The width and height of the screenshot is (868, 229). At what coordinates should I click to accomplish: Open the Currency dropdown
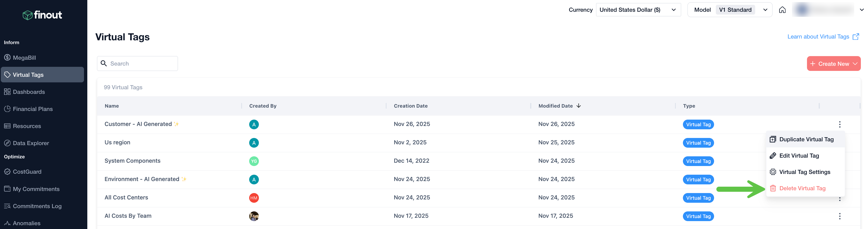click(638, 10)
